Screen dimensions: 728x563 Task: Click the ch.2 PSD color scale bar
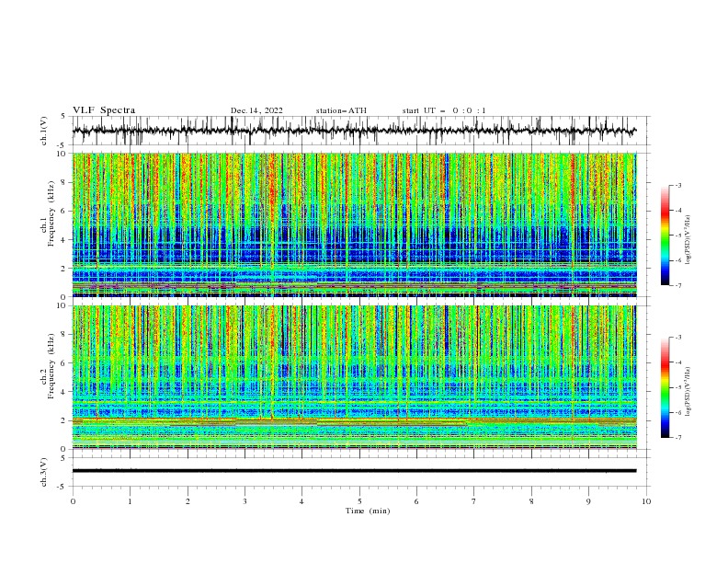(665, 387)
